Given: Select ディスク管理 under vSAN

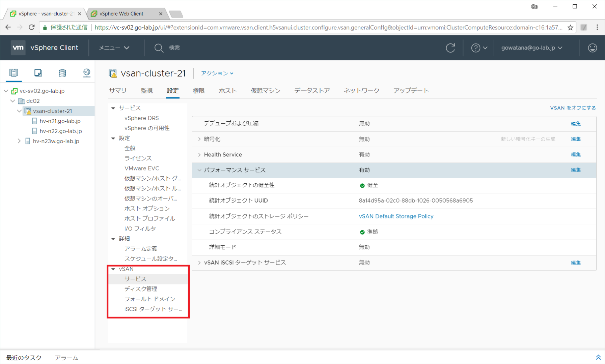Looking at the screenshot, I should pyautogui.click(x=141, y=289).
